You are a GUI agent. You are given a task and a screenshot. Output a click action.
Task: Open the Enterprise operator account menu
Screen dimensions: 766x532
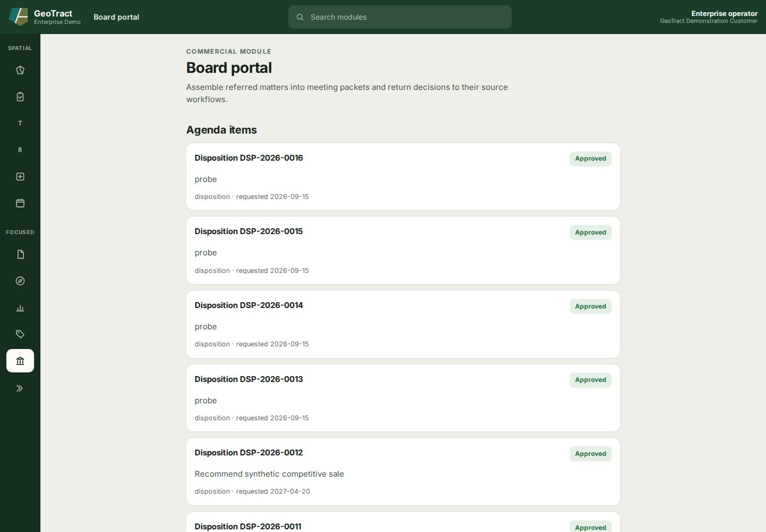tap(709, 17)
